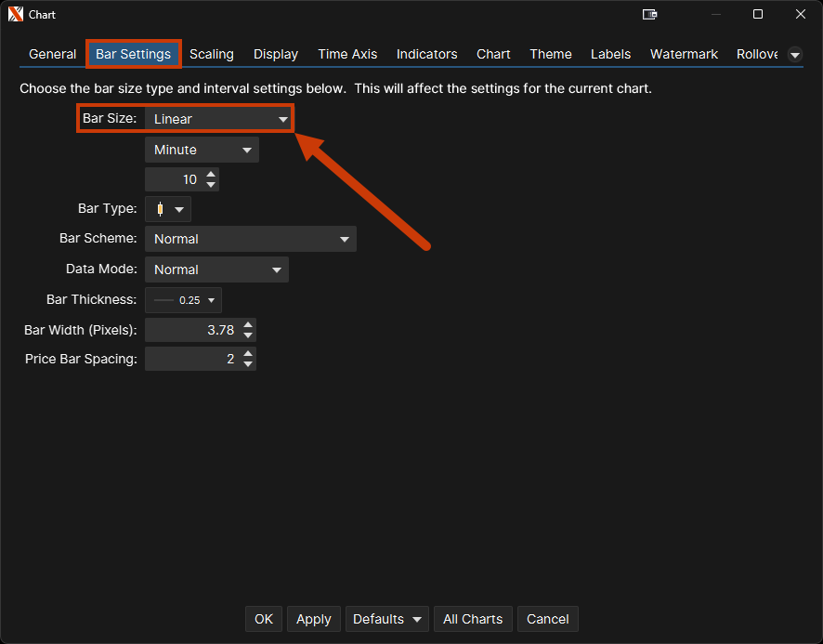Open the Indicators tab
Screen dimensions: 823x644
426,54
